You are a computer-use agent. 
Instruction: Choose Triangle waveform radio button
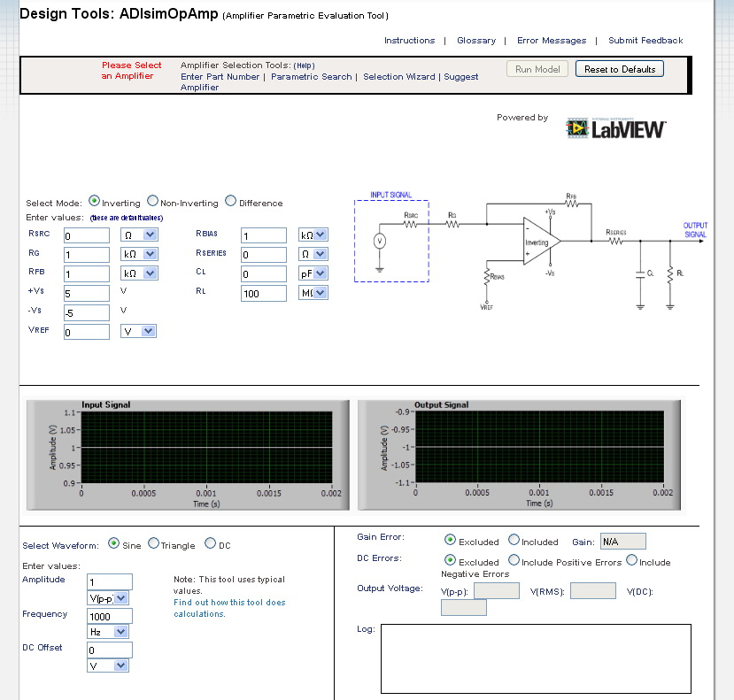153,543
